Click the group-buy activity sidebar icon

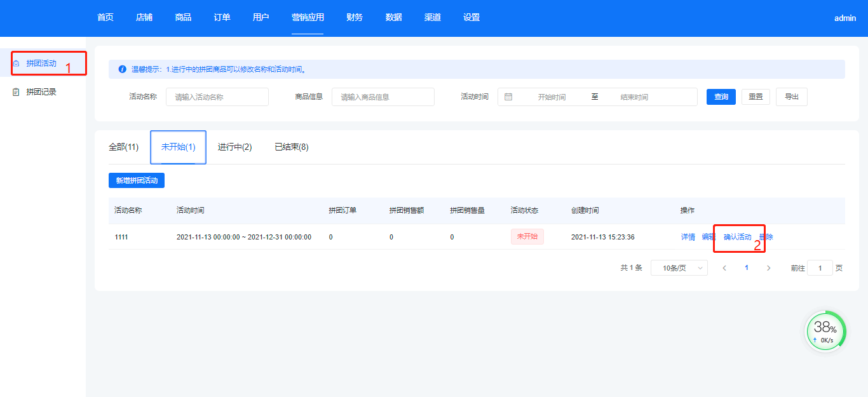(x=17, y=64)
